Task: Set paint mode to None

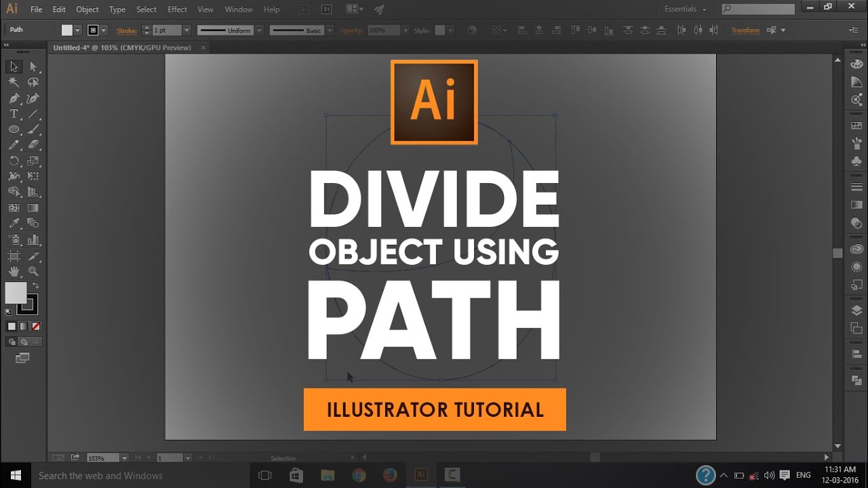Action: [36, 326]
